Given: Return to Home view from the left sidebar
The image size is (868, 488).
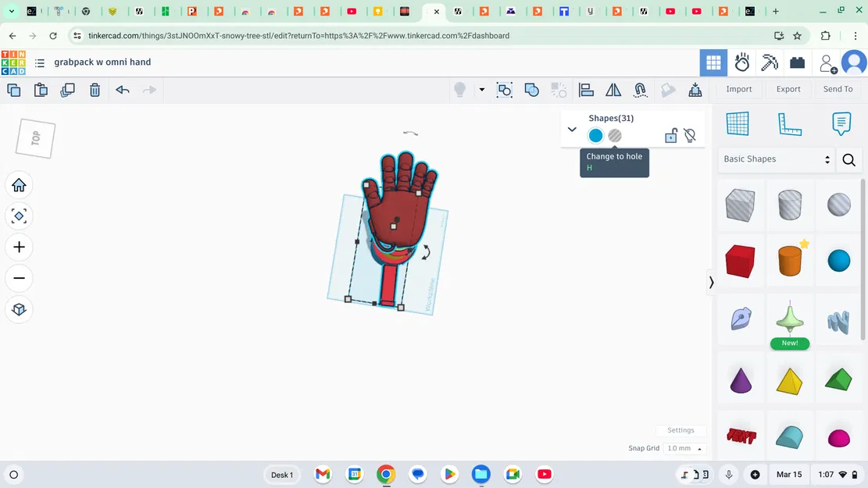Looking at the screenshot, I should [19, 185].
